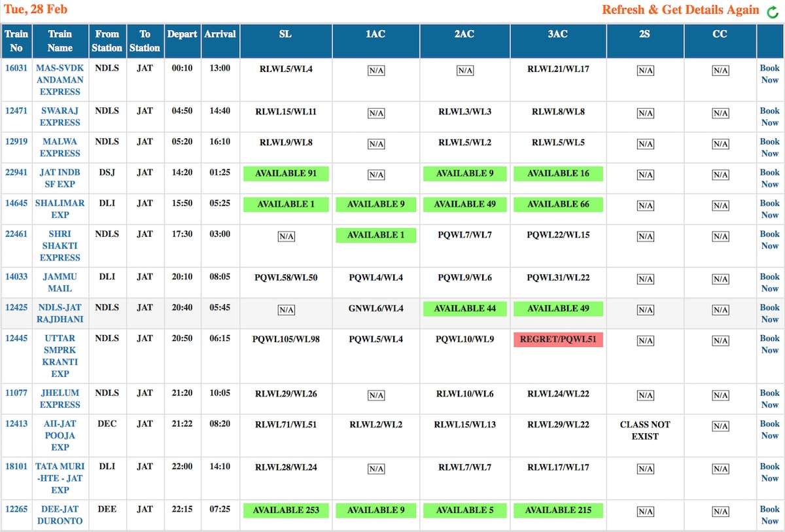Open train number 12413 link
The image size is (785, 532).
click(16, 424)
